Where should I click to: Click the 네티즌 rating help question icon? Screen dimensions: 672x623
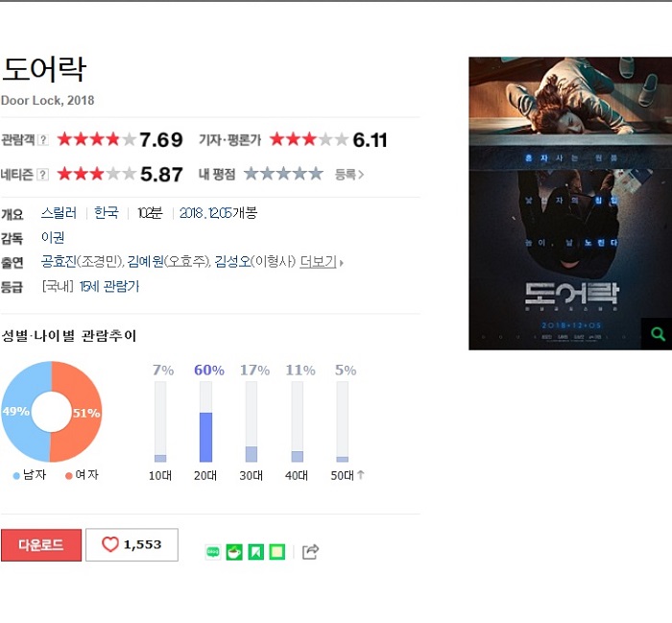(x=42, y=175)
